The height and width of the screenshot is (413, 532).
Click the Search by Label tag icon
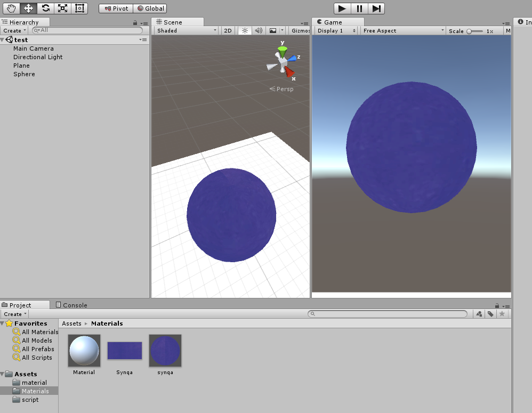(x=490, y=314)
